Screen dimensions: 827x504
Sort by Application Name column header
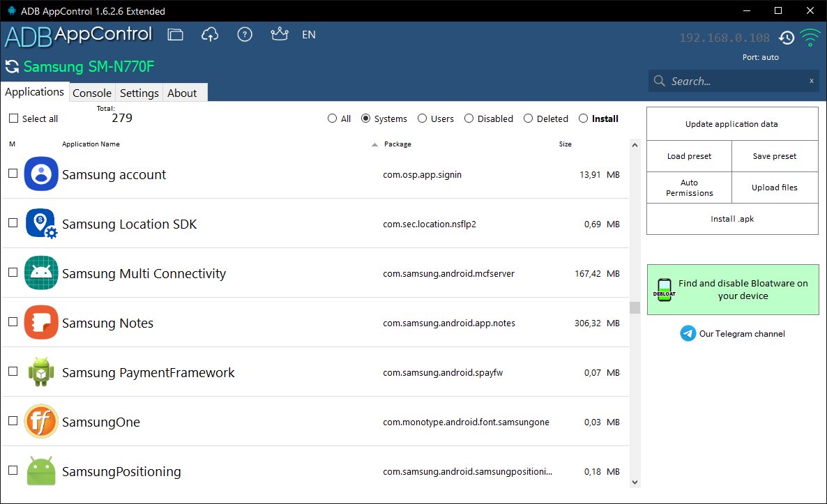click(91, 144)
